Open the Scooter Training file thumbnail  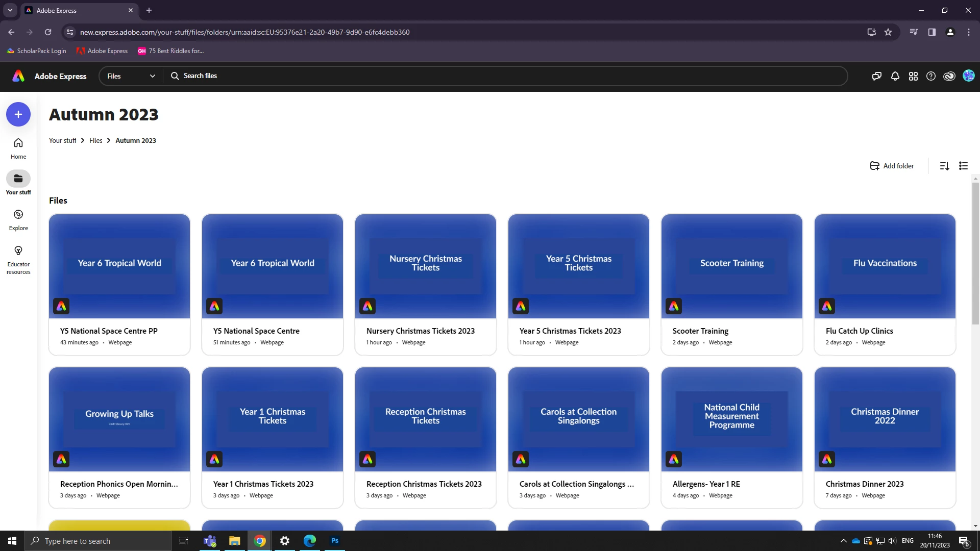(731, 266)
